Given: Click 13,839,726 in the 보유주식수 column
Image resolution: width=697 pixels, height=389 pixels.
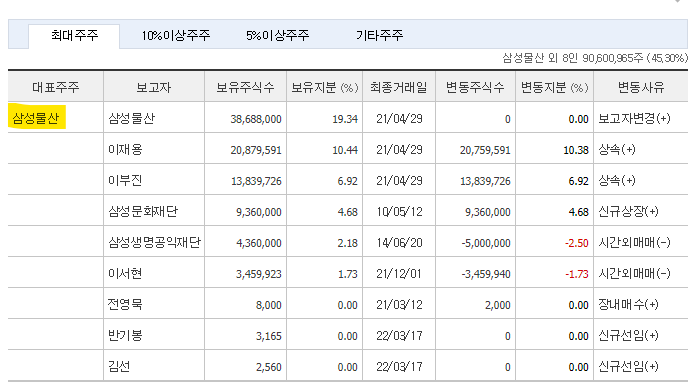Looking at the screenshot, I should (256, 181).
